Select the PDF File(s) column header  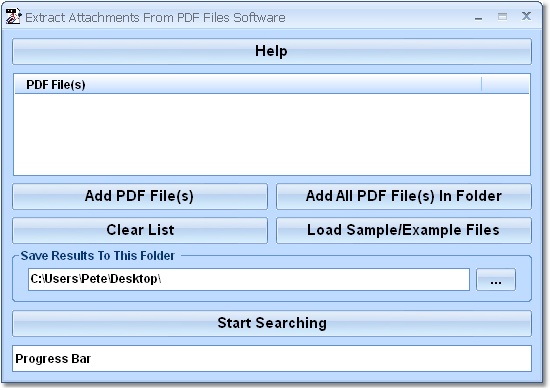coord(248,85)
